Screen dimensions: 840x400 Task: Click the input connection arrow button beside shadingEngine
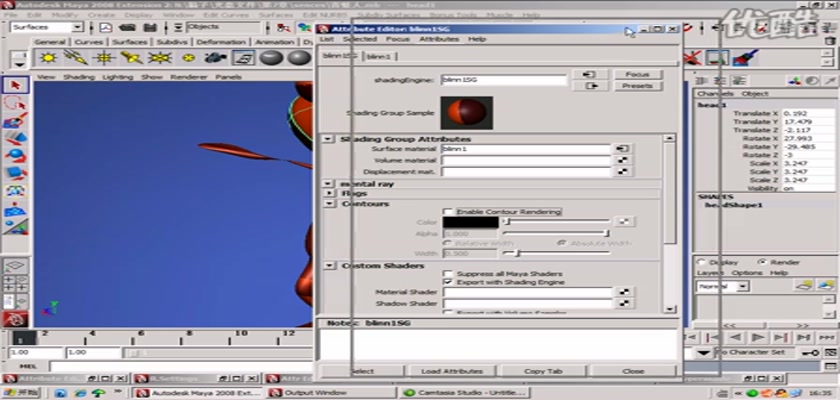click(x=590, y=74)
